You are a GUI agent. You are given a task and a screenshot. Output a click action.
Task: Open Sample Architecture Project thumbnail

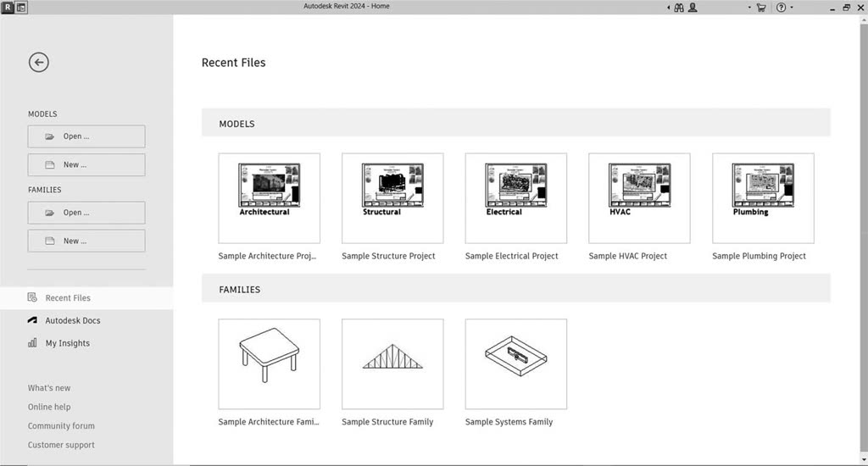[x=269, y=198]
